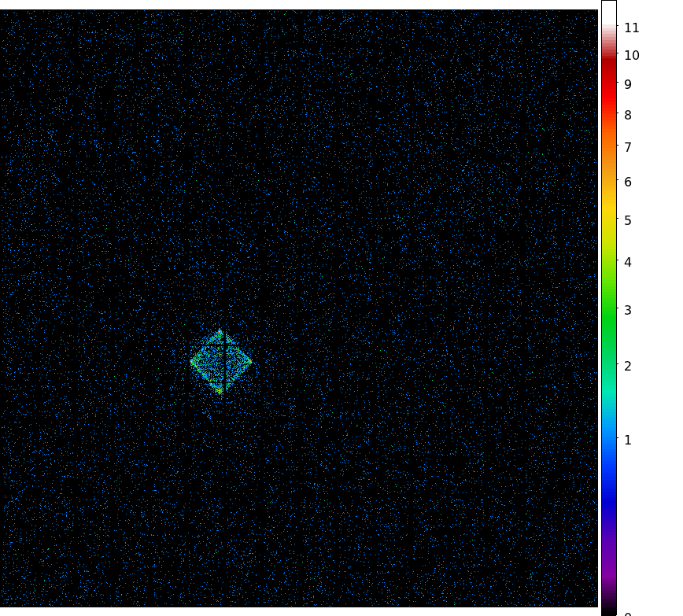Click the colorbar tick label 11
The image size is (683, 616).
(x=631, y=28)
